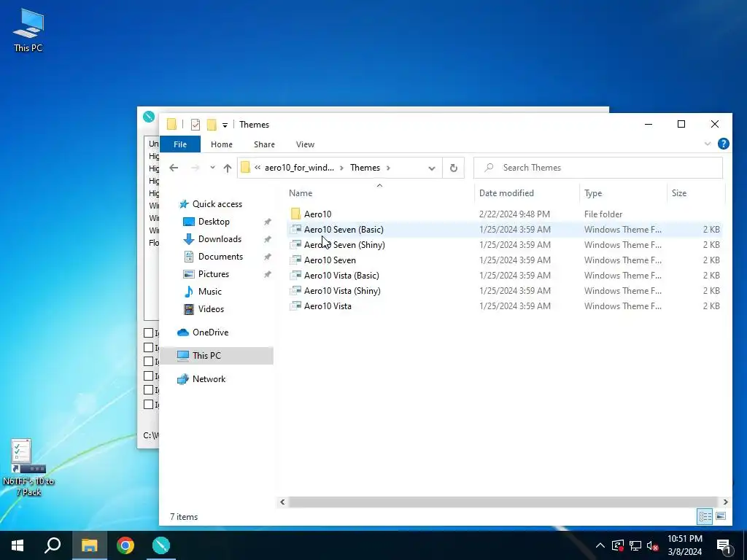Viewport: 747px width, 560px height.
Task: Click the scroll right arrow of file list
Action: click(x=725, y=502)
